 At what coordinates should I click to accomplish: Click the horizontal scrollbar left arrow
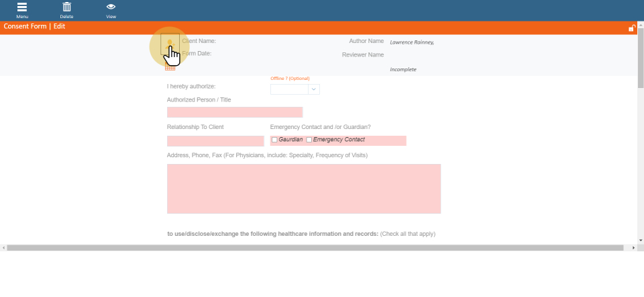click(3, 248)
